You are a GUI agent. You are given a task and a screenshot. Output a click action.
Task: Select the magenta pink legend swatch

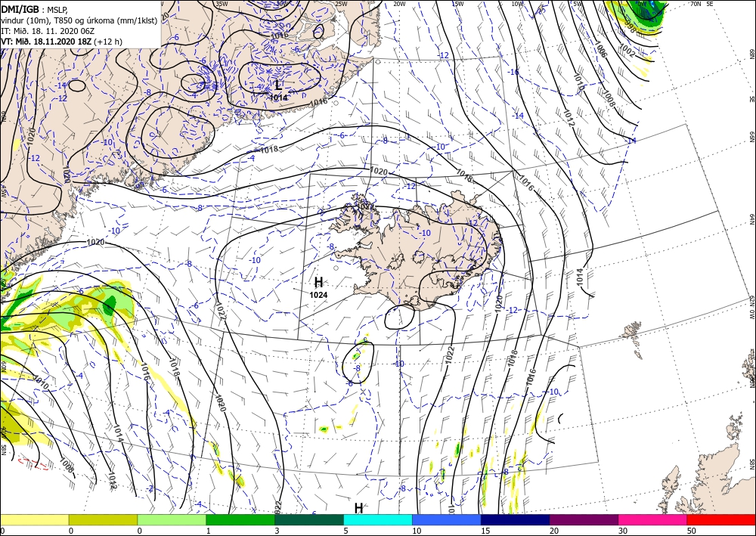[x=653, y=519]
